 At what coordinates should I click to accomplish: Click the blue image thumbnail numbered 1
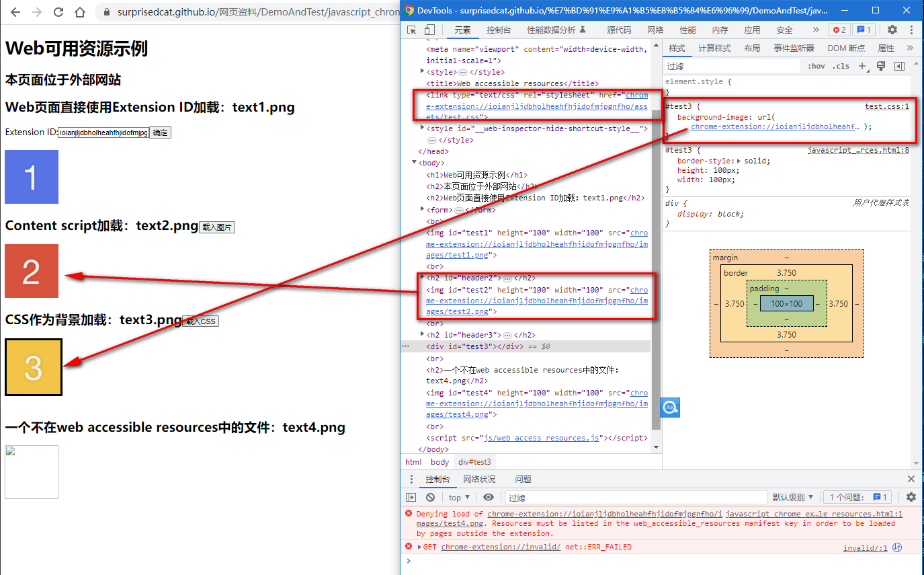[x=32, y=177]
